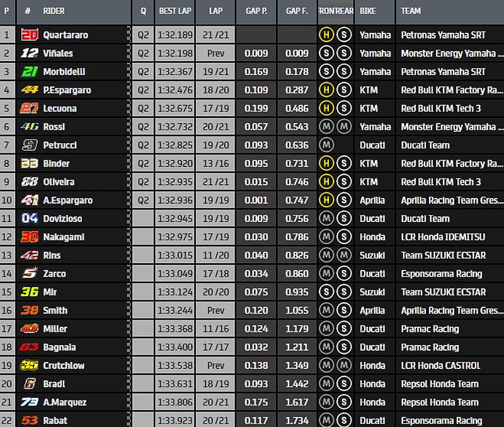Select Nakagami's best lap 1:32.975
Viewport: 504px width, 427px height.
175,237
